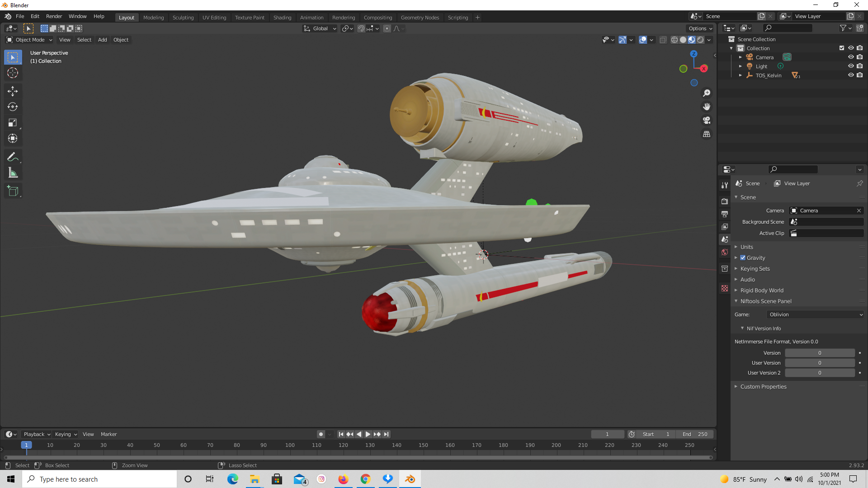Click the Pan view hand icon
The width and height of the screenshot is (868, 488).
(x=707, y=107)
